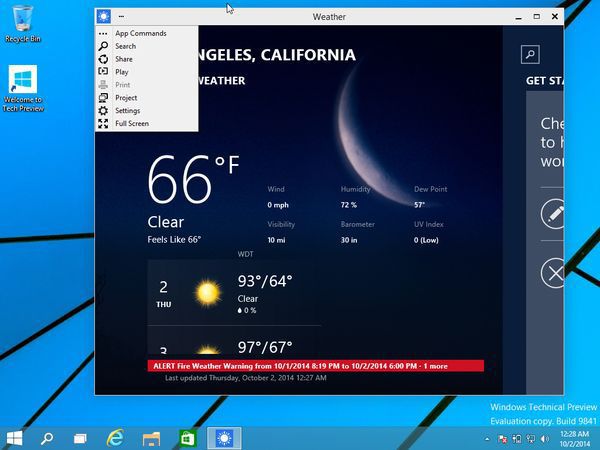Choose Share in the app menu
The image size is (600, 450).
point(147,59)
